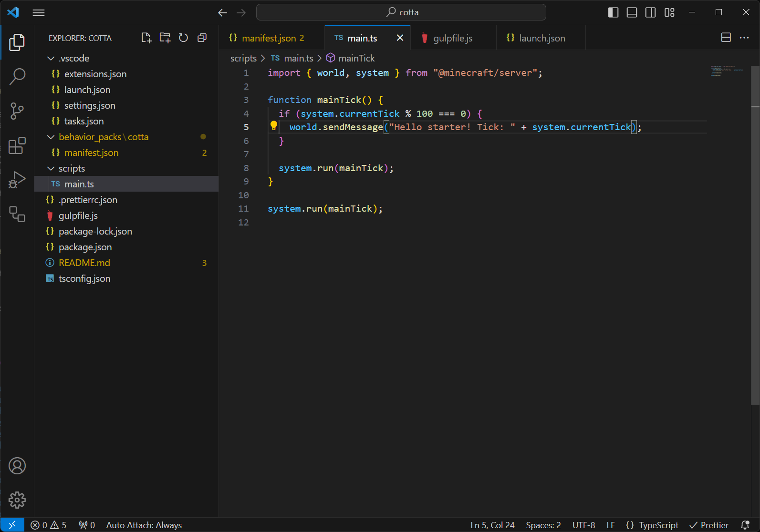This screenshot has height=532, width=760.
Task: Open Source Control view
Action: tap(17, 111)
